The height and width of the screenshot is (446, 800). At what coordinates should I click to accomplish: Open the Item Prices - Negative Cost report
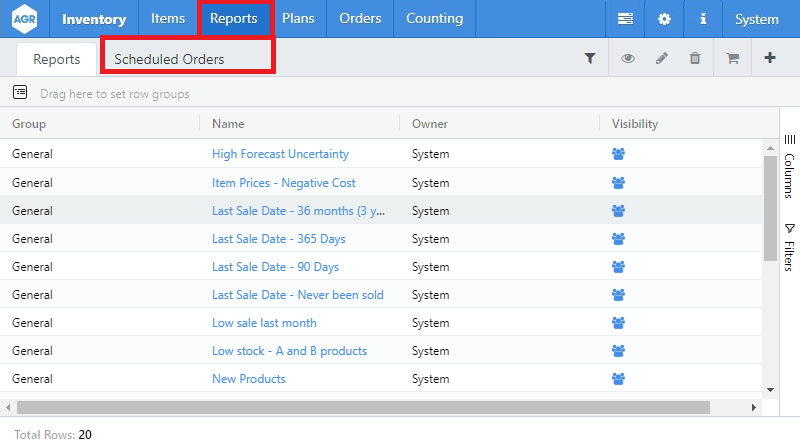tap(284, 183)
